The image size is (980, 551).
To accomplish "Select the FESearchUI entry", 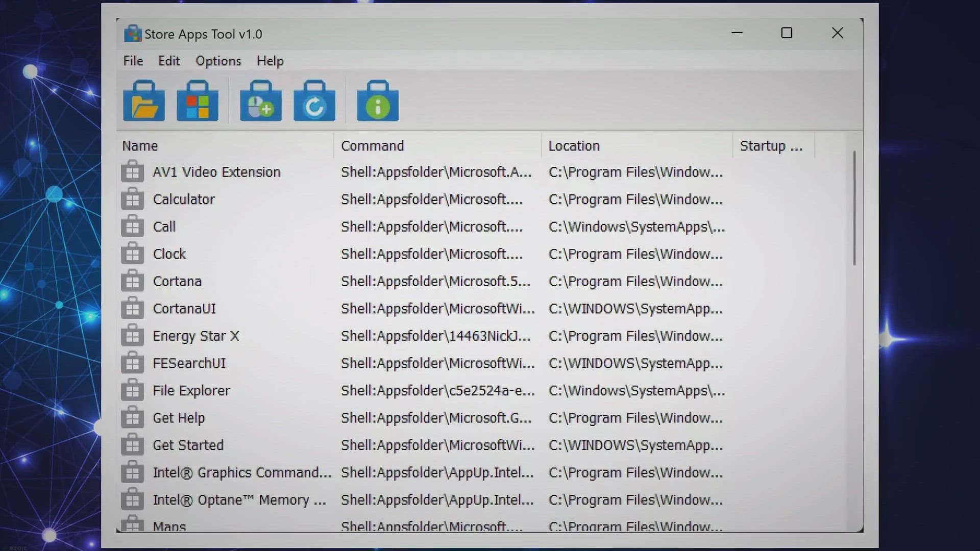I will click(189, 363).
